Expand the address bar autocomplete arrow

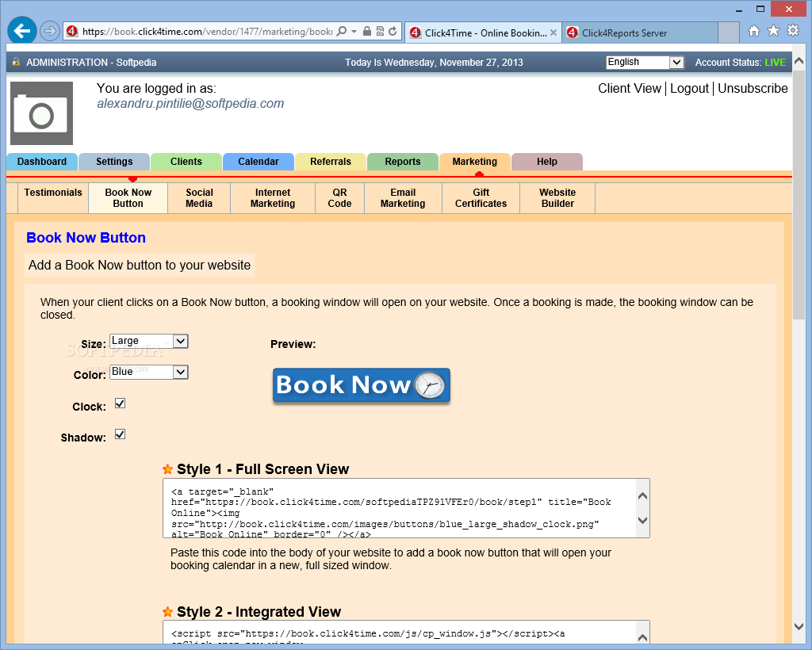(x=354, y=31)
